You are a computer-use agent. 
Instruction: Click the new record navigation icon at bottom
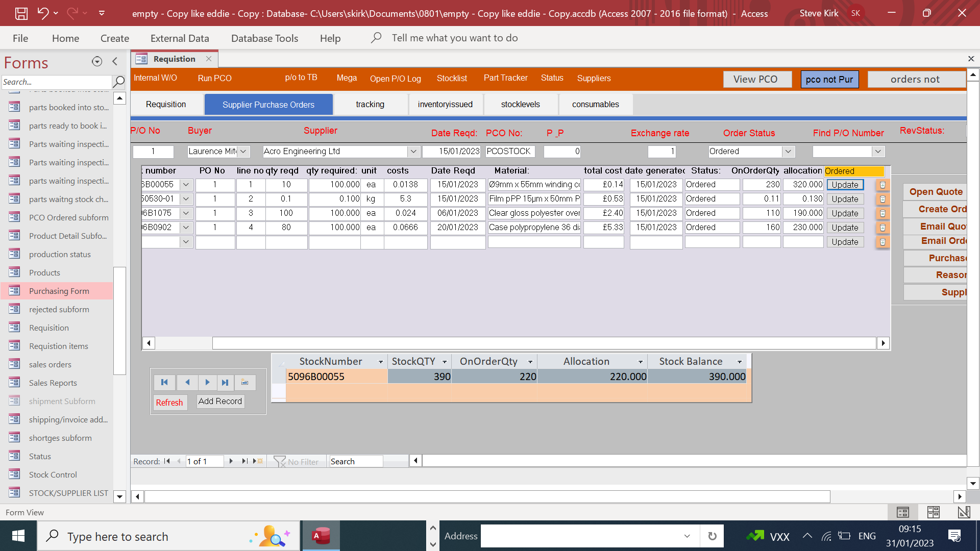[x=258, y=461]
